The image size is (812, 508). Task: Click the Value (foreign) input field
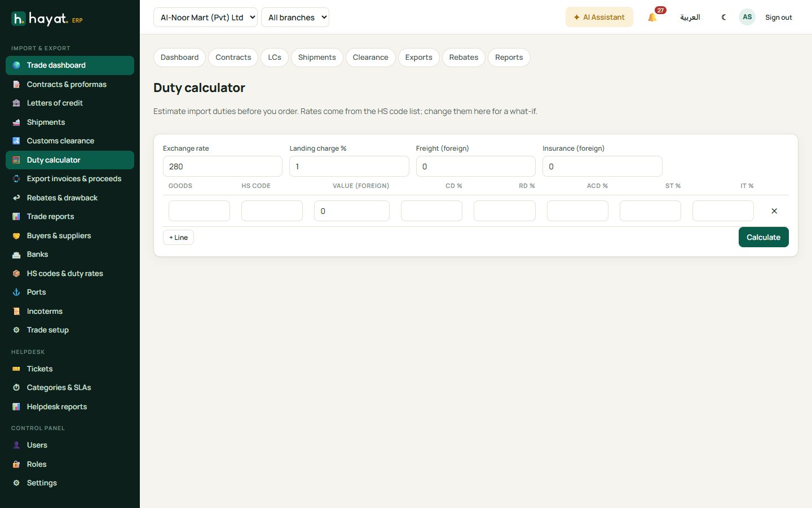coord(352,211)
